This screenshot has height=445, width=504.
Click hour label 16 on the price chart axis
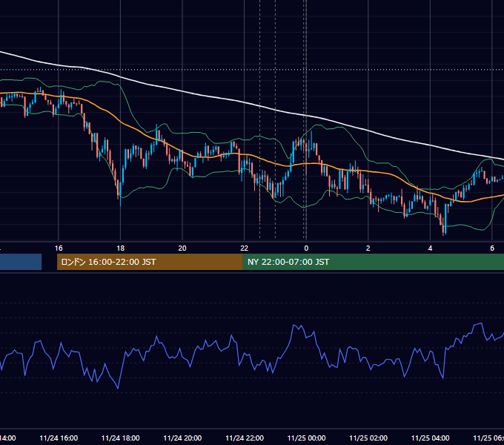point(59,248)
